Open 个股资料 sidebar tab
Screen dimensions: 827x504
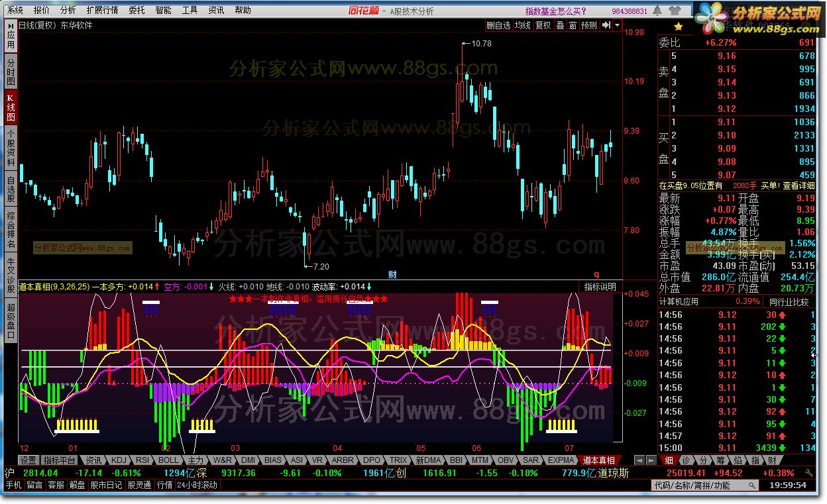point(11,148)
